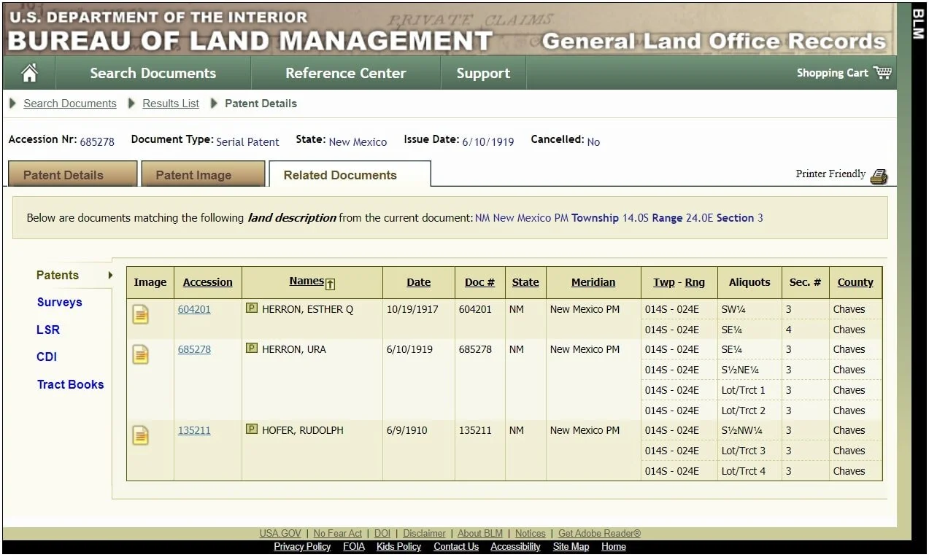Click the Printer Friendly text link
This screenshot has height=560, width=929.
pos(830,174)
